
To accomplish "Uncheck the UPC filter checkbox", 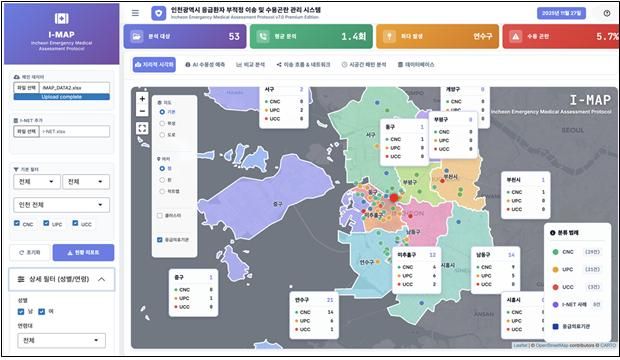I will [46, 223].
